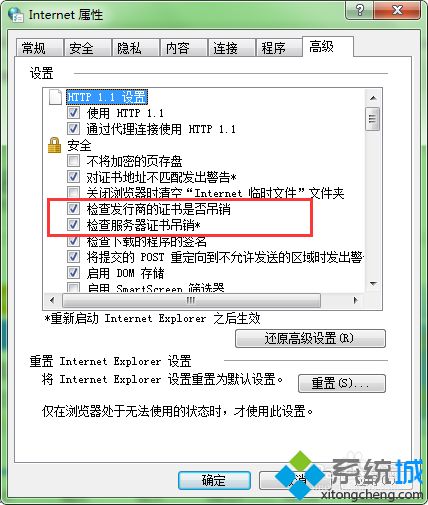Click the Internet Properties globe title icon
428x505 pixels.
point(15,14)
